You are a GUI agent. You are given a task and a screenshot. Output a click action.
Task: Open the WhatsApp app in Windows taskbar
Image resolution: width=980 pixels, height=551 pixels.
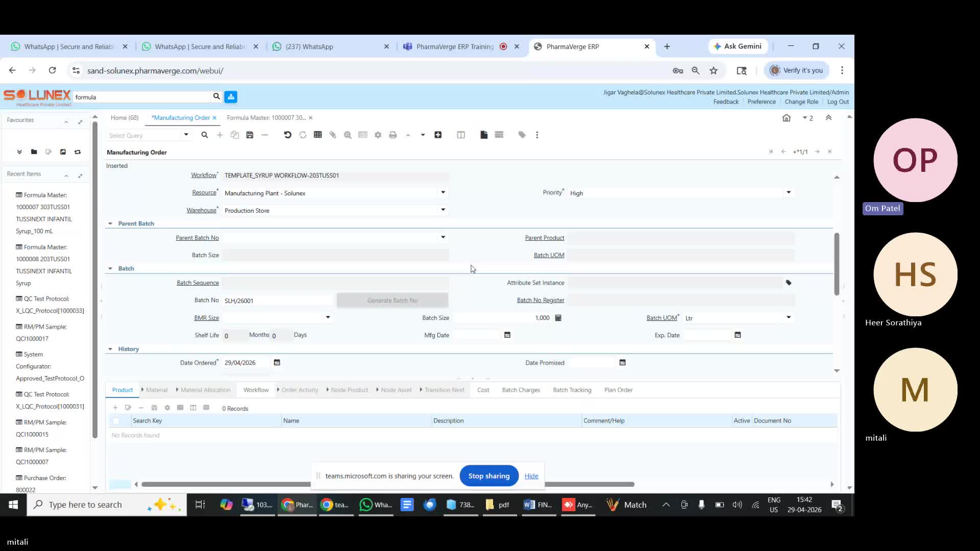[x=376, y=505]
